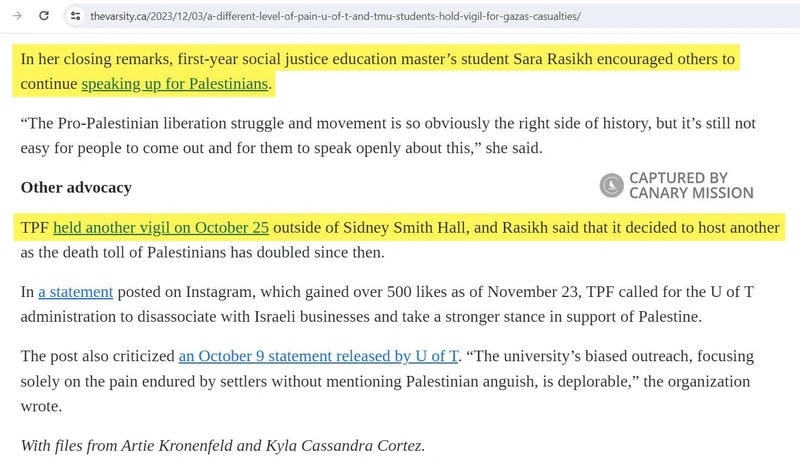The height and width of the screenshot is (466, 800).
Task: Click the word 'wrote.' ending the paragraph
Action: click(x=41, y=407)
